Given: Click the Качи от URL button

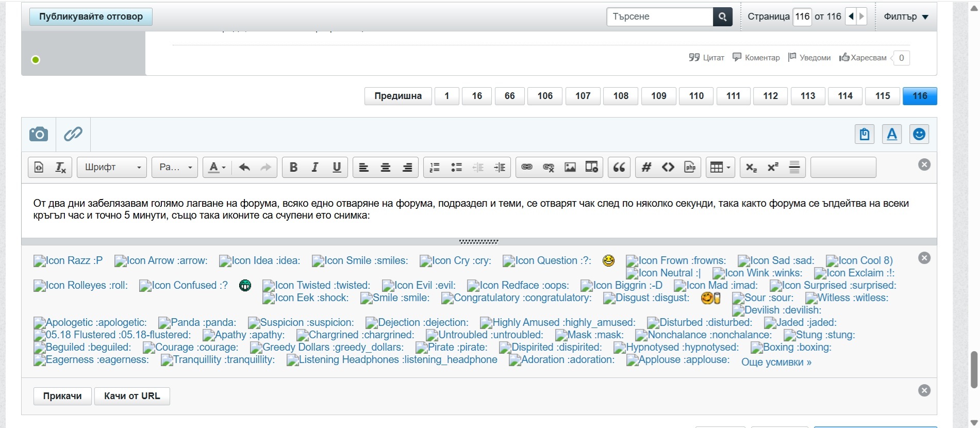Looking at the screenshot, I should click(x=132, y=396).
